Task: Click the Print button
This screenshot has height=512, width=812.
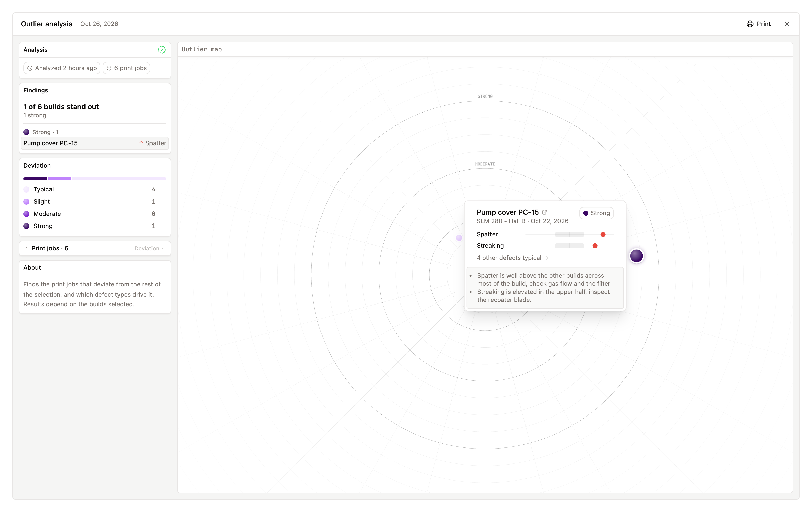Action: [759, 24]
